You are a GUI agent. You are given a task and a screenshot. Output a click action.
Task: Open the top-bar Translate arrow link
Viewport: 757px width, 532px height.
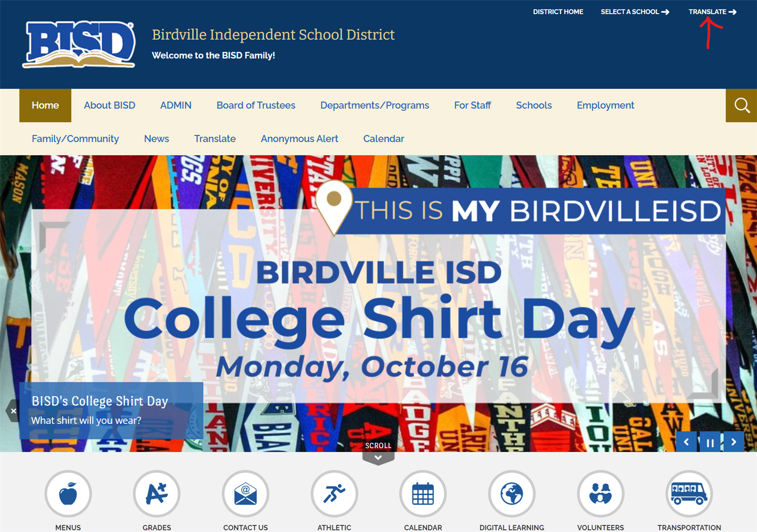tap(713, 12)
